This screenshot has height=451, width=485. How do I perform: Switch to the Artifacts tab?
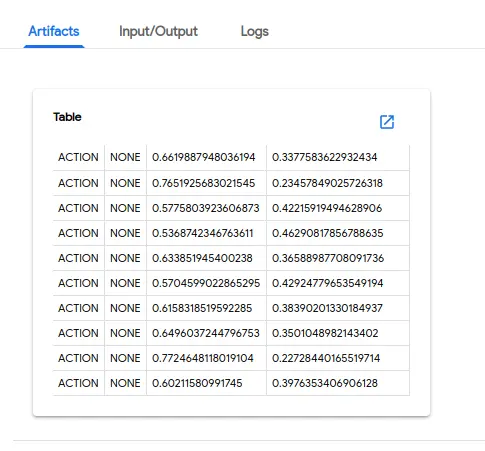click(x=54, y=31)
